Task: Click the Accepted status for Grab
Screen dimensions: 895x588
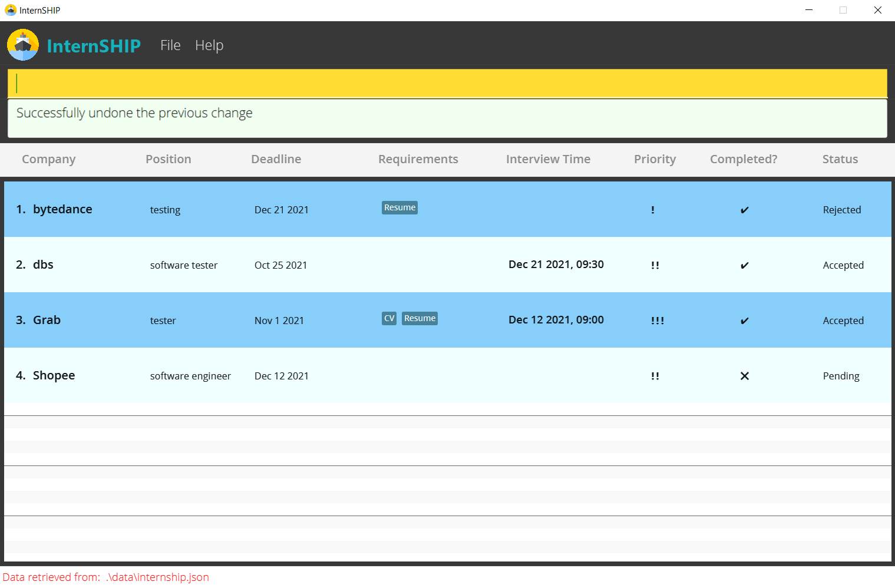Action: pyautogui.click(x=843, y=321)
